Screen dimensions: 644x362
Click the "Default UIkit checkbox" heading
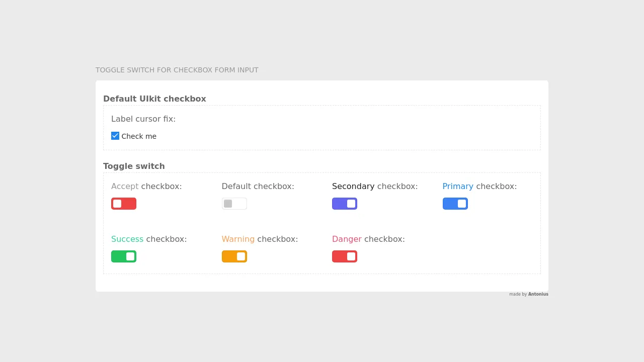point(154,99)
